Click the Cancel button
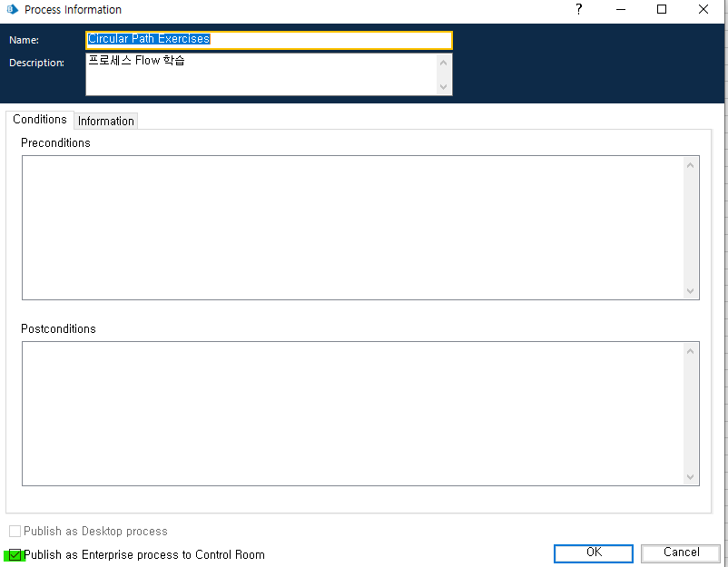The height and width of the screenshot is (567, 728). (x=681, y=553)
